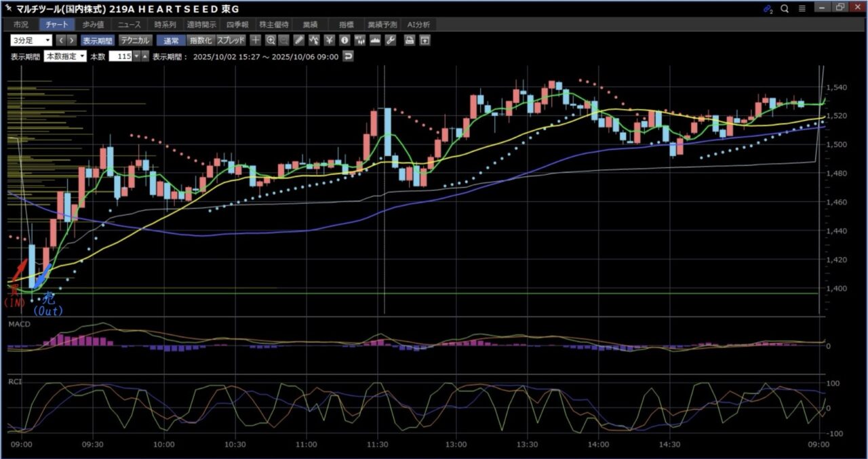868x459 pixels.
Task: Click the 表示期間 button
Action: coord(98,40)
